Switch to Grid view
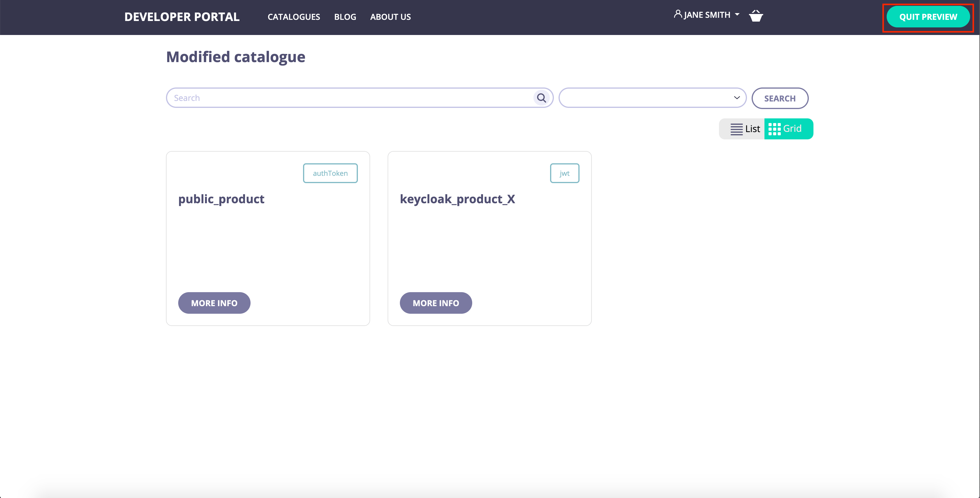The height and width of the screenshot is (498, 980). (x=789, y=129)
